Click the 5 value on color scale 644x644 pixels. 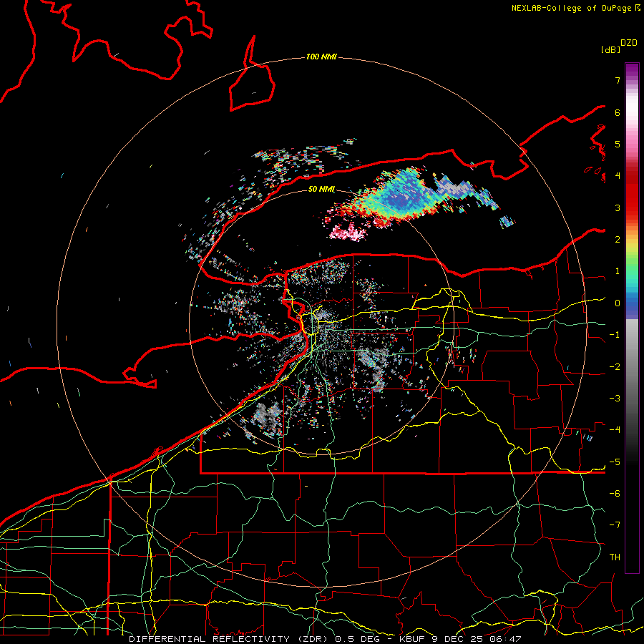coord(618,144)
